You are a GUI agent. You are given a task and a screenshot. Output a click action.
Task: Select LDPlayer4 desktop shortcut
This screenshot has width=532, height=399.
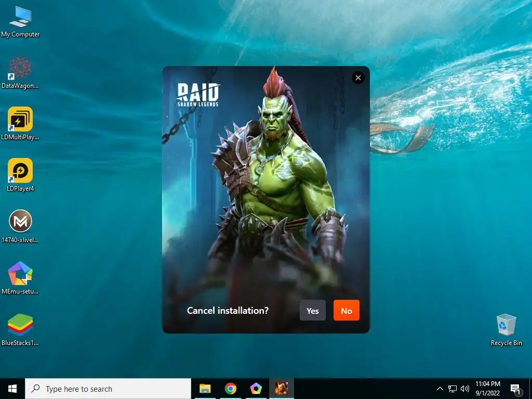(20, 175)
